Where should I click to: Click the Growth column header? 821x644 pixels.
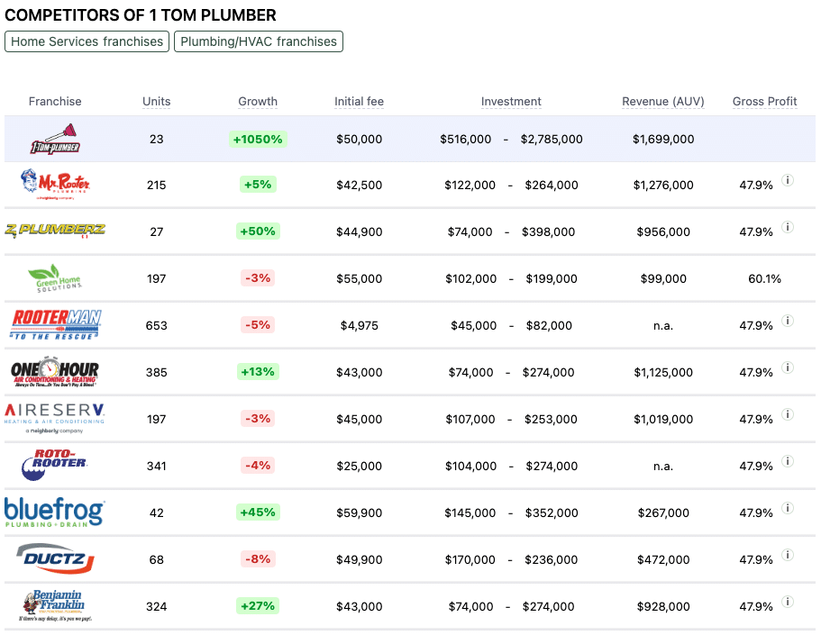click(x=258, y=102)
